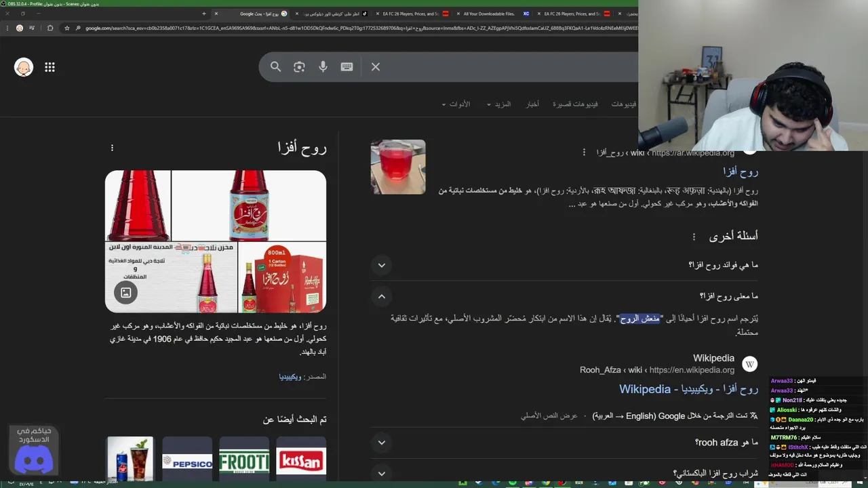Open the المزيد more dropdown
868x488 pixels.
[498, 104]
